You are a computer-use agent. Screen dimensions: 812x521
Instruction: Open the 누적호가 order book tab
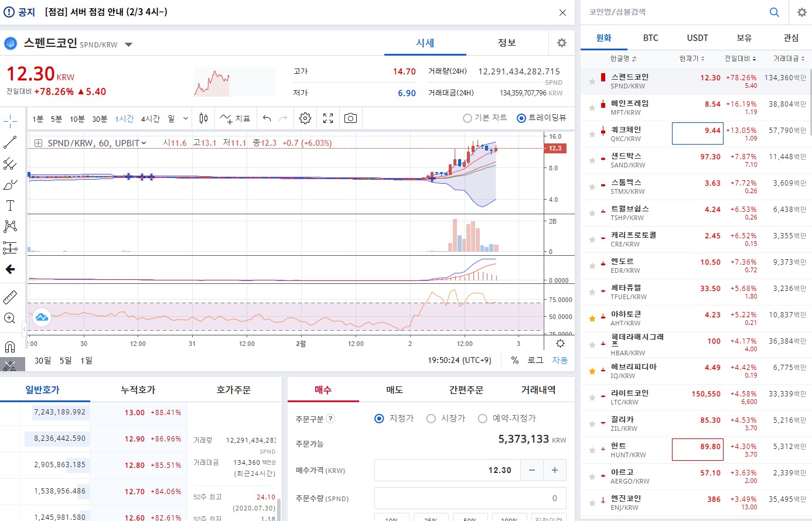138,390
